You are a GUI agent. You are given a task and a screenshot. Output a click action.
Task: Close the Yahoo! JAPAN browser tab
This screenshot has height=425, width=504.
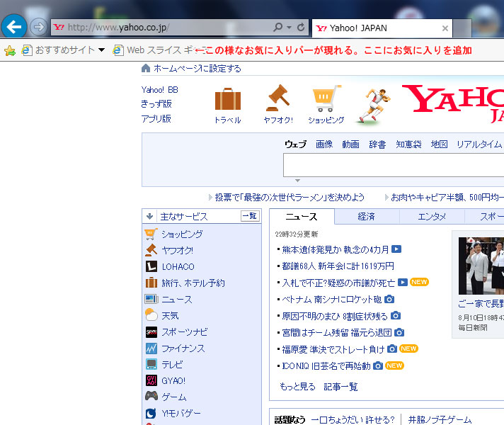click(x=445, y=28)
